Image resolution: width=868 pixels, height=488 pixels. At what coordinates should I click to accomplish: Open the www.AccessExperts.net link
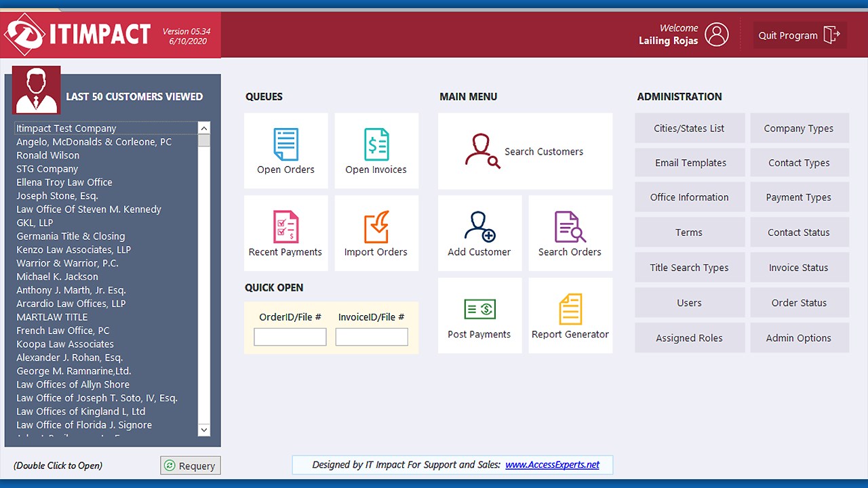click(x=552, y=465)
